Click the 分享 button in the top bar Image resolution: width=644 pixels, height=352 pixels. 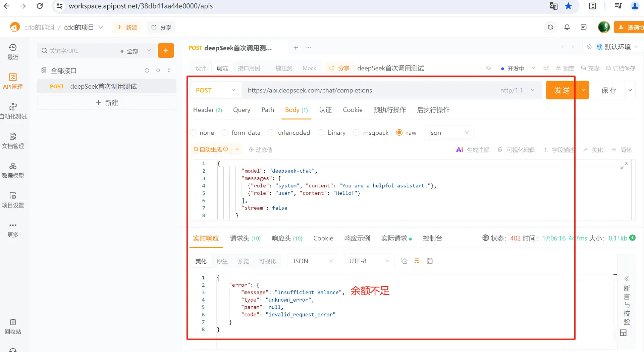(161, 27)
